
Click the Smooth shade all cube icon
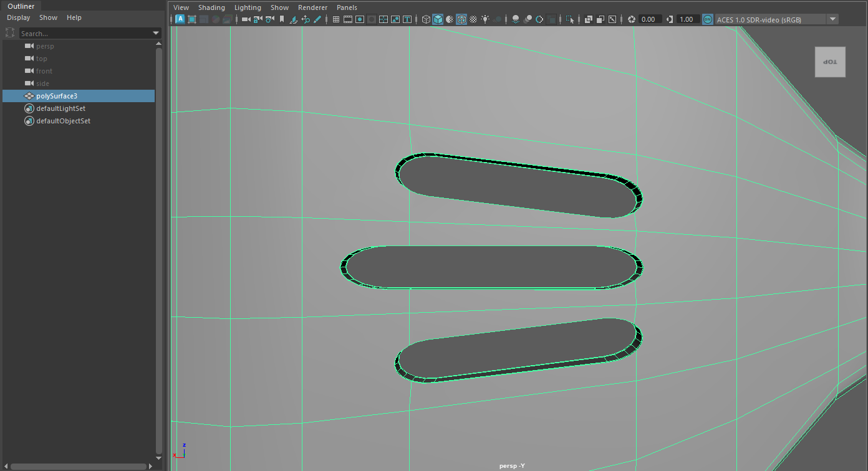[x=438, y=19]
